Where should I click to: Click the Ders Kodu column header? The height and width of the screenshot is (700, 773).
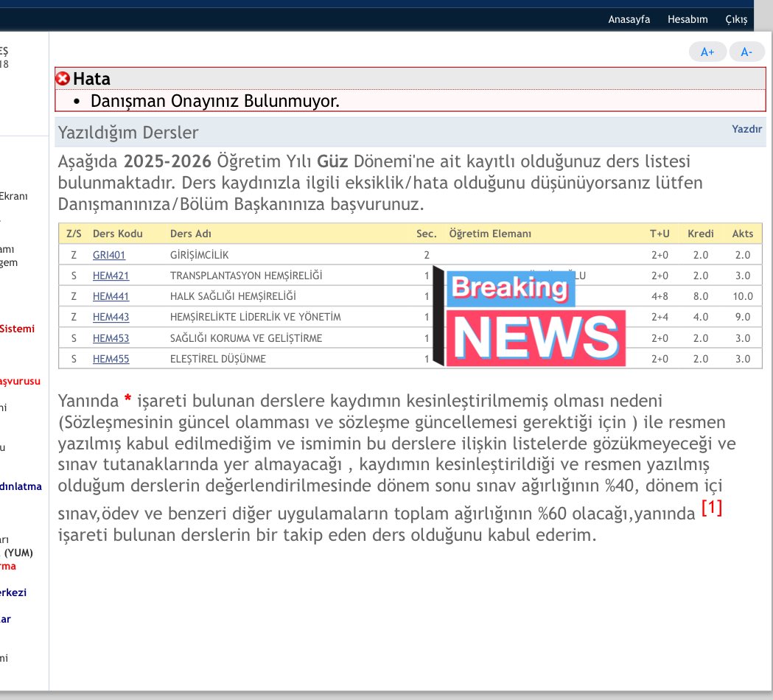[x=117, y=234]
